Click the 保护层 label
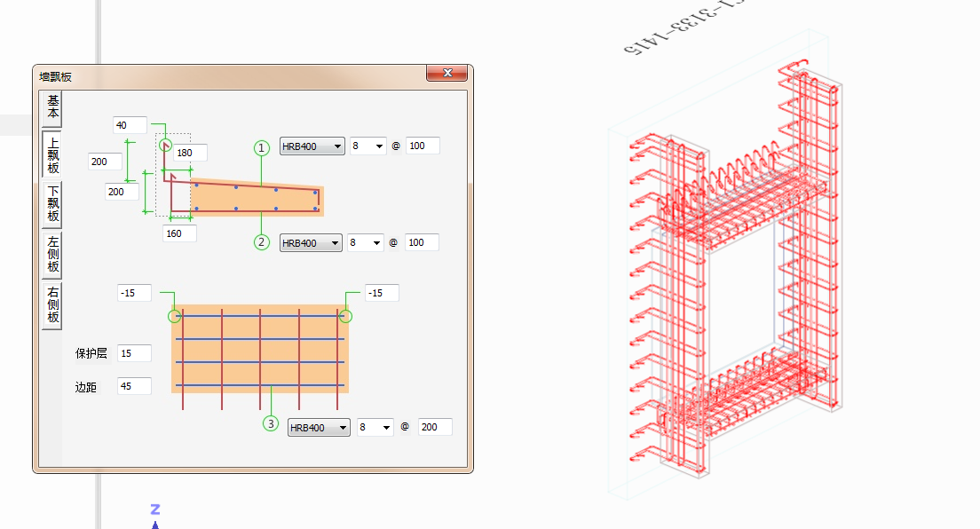This screenshot has width=980, height=529. (x=91, y=353)
